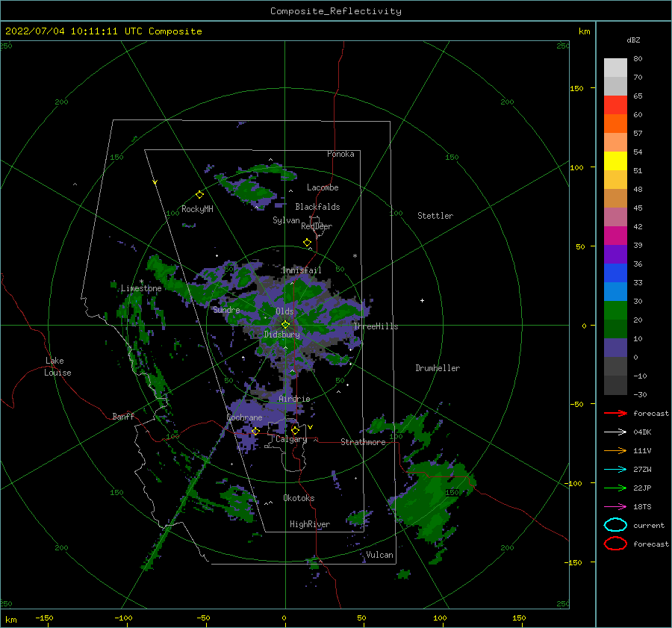Select the 36 dBZ purple color swatch
Screen dimensions: 672x628
click(615, 254)
